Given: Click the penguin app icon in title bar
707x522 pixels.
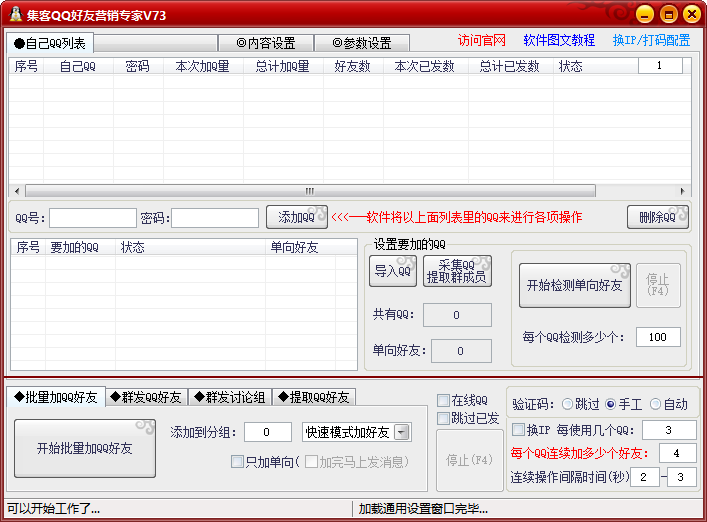Looking at the screenshot, I should click(x=16, y=14).
